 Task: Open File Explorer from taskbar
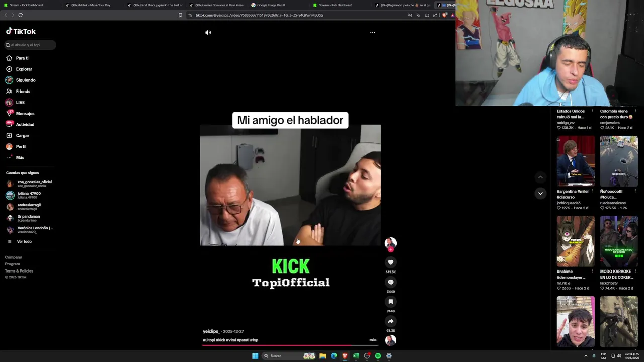pyautogui.click(x=323, y=356)
